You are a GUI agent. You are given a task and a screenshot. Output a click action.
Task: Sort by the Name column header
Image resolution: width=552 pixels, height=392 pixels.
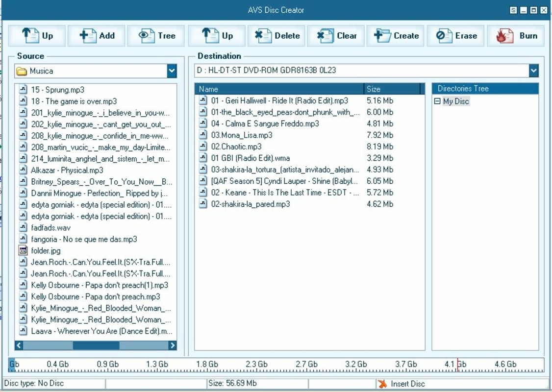[x=279, y=89]
